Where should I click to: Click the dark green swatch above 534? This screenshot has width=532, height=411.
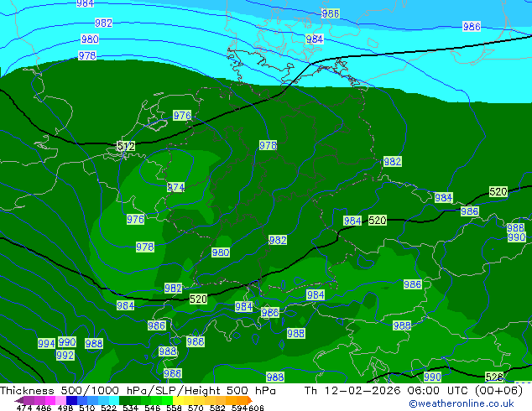point(124,400)
